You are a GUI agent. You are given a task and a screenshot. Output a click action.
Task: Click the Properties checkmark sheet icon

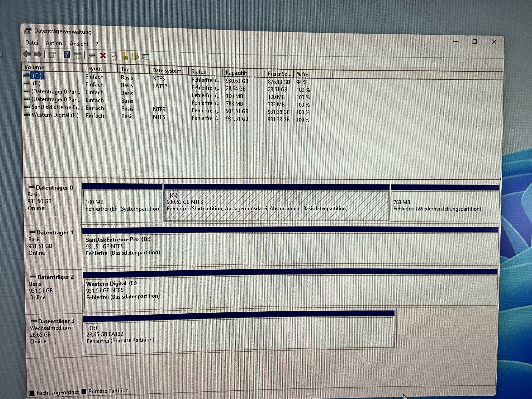point(114,56)
